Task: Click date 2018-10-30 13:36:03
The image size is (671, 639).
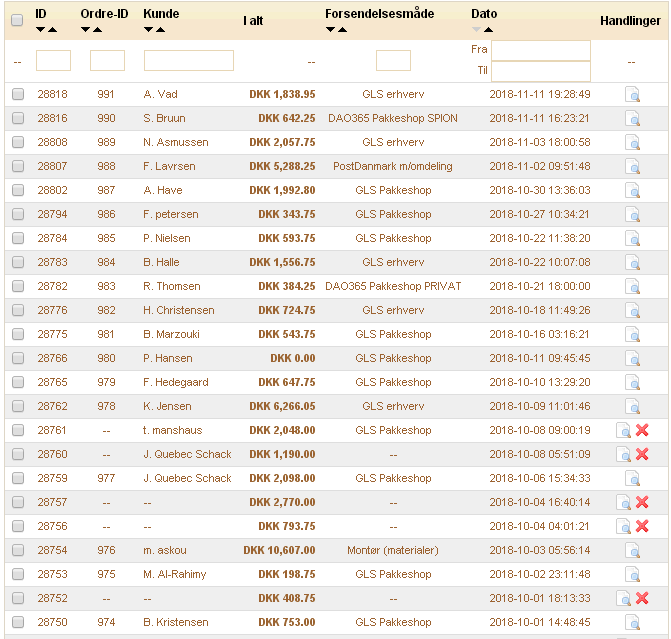Action: click(540, 190)
